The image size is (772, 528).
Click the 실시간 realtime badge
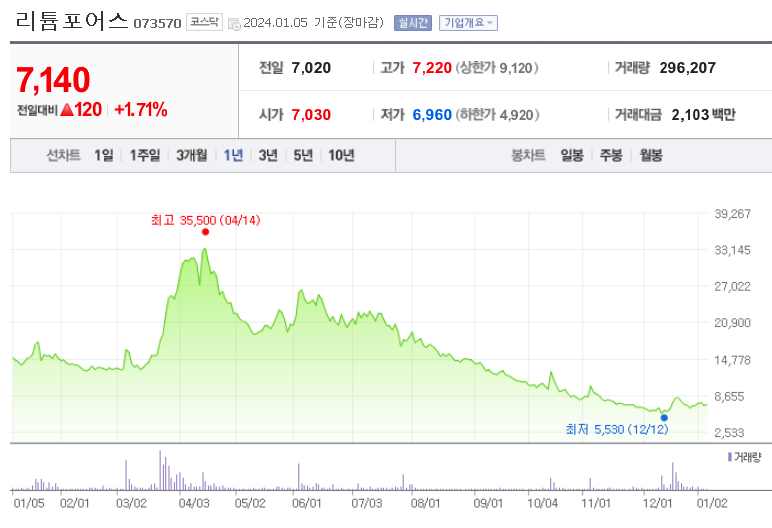click(x=413, y=23)
